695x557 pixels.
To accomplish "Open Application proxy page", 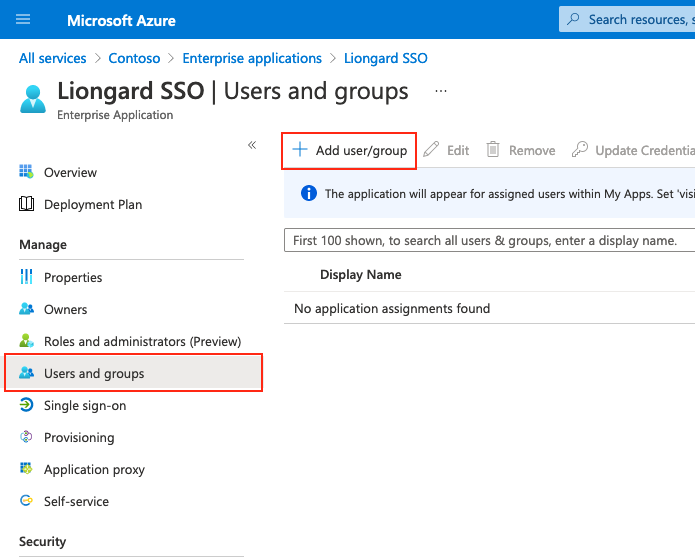I will [94, 469].
